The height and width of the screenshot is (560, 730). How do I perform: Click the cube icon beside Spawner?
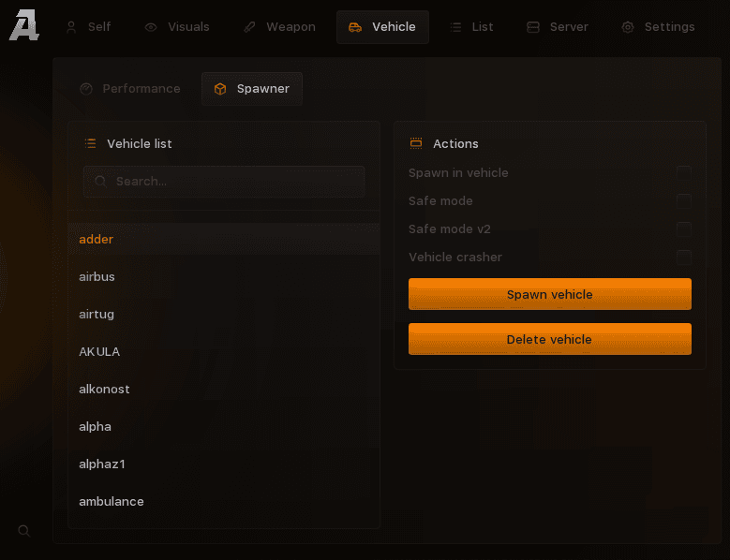tap(220, 89)
